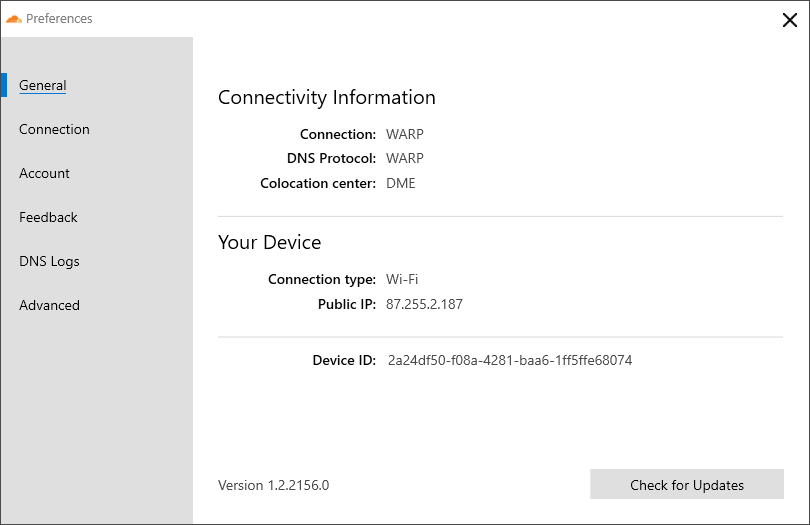Image resolution: width=810 pixels, height=525 pixels.
Task: Click the Cloudflare cloud icon in title bar
Action: (x=13, y=19)
